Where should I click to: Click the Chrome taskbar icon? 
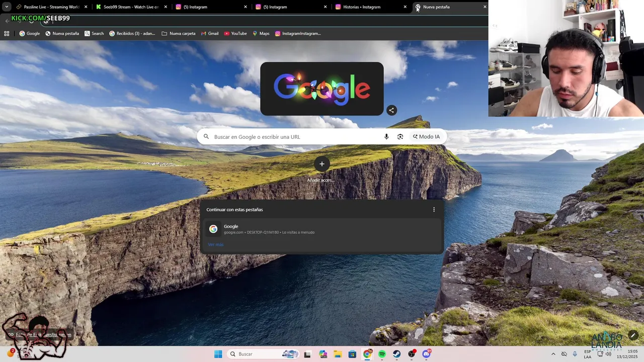367,354
